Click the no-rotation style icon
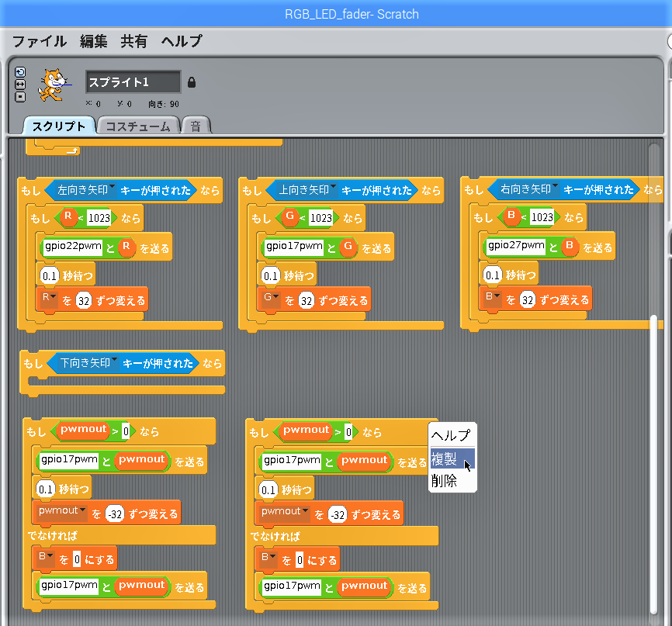672x626 pixels. click(x=20, y=97)
